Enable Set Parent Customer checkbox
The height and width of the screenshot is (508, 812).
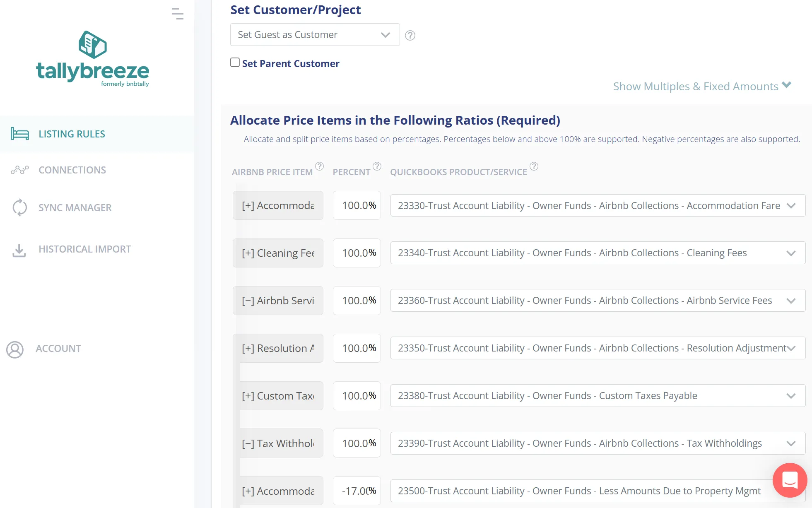coord(235,63)
